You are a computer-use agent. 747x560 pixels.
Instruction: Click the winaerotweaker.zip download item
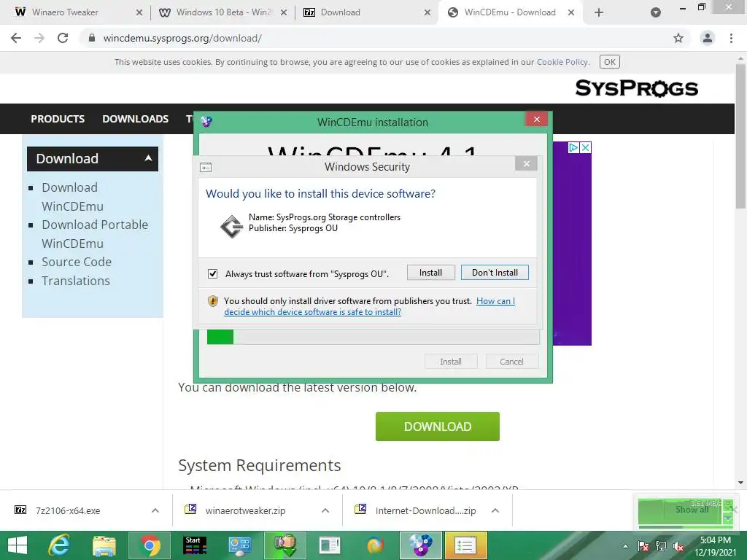[245, 510]
